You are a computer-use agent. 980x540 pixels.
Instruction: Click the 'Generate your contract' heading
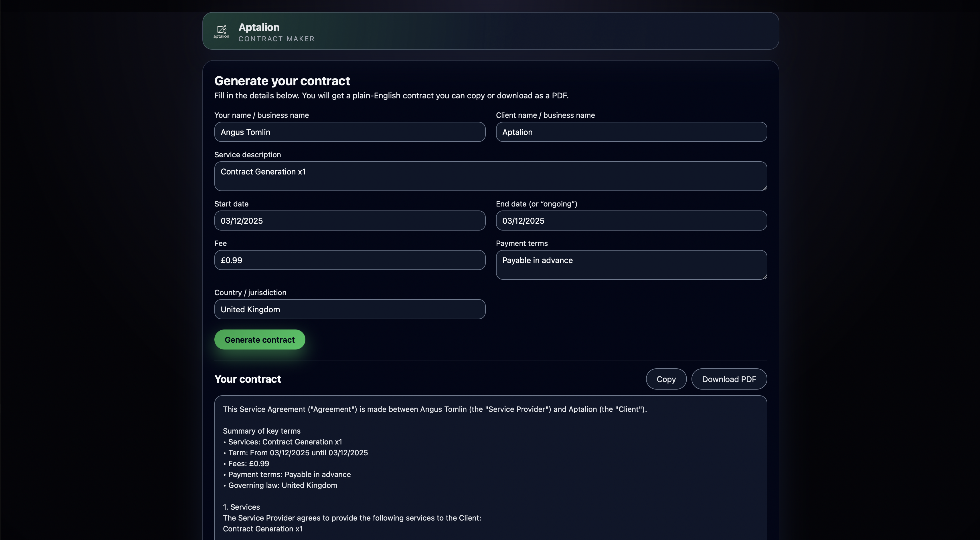282,81
